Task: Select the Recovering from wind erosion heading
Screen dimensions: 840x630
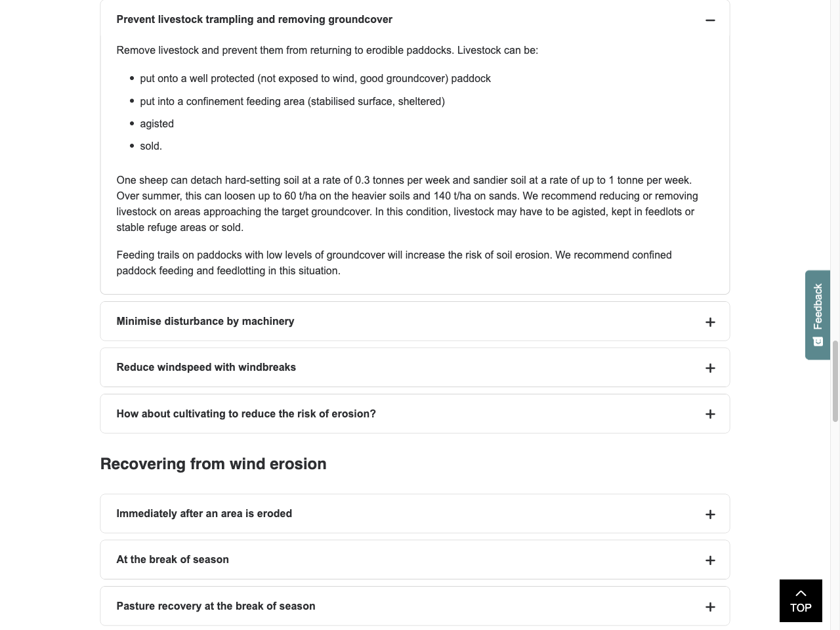Action: (213, 464)
